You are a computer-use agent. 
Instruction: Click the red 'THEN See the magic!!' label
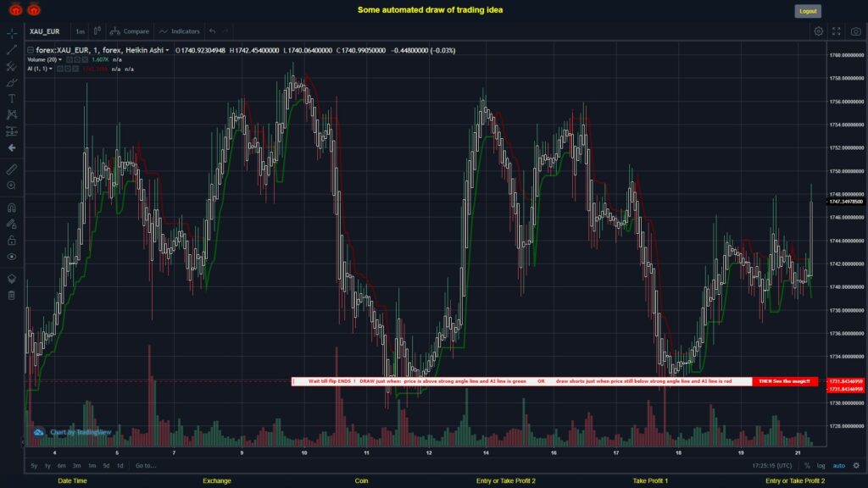784,381
